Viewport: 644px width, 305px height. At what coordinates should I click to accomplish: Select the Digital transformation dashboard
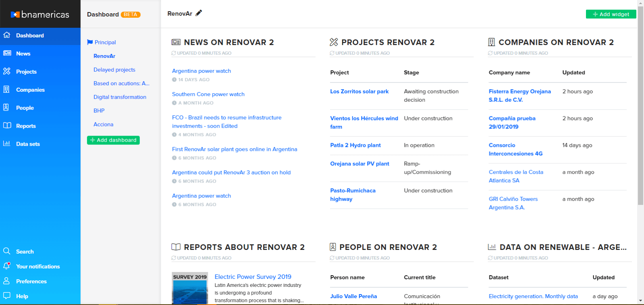[120, 97]
